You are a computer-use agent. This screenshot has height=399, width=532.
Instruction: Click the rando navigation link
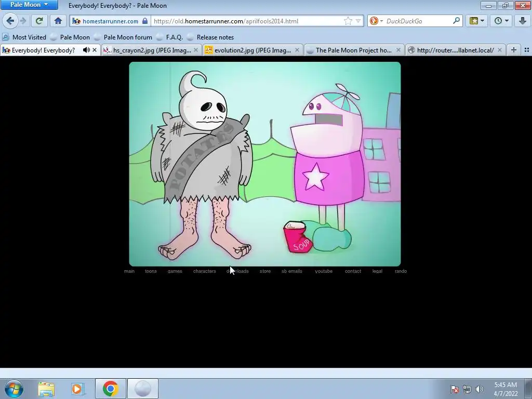pyautogui.click(x=401, y=271)
